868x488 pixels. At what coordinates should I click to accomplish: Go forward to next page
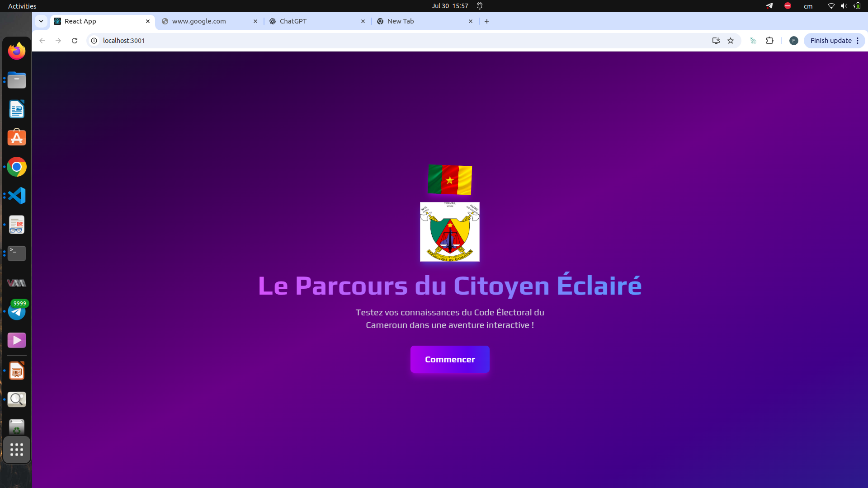[58, 41]
